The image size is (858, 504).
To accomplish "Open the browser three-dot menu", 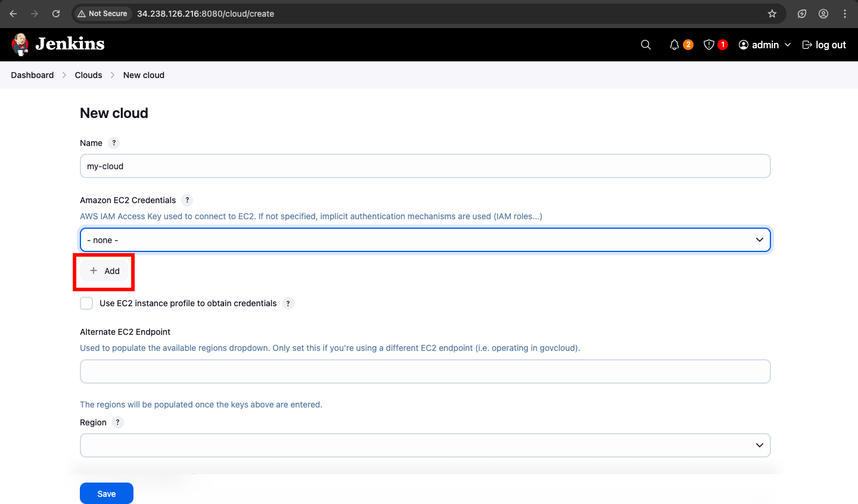I will click(845, 14).
